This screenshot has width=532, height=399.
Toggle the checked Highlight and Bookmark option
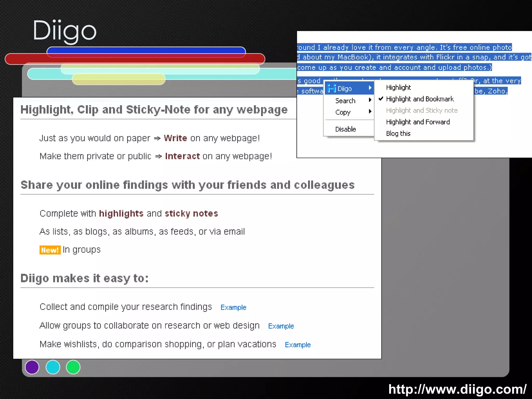pos(420,99)
